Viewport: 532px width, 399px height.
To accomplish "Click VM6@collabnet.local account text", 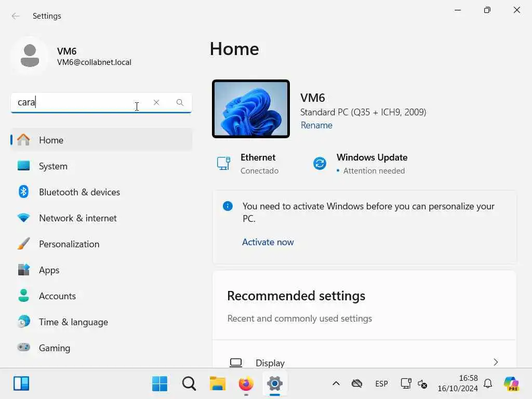I will (x=94, y=62).
